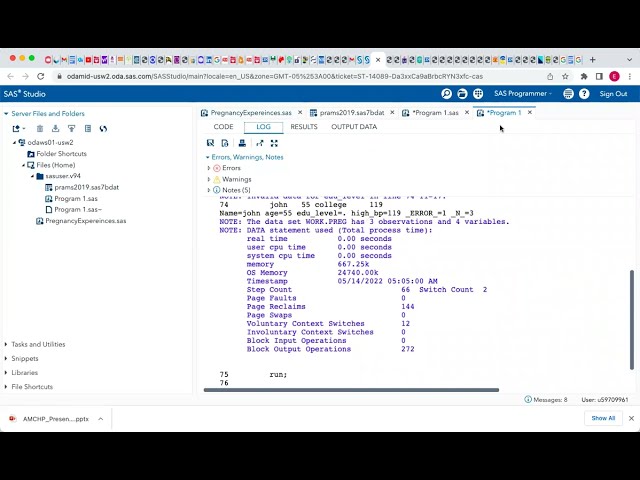Click the browser address bar URL
Image resolution: width=640 pixels, height=480 pixels.
click(x=275, y=76)
